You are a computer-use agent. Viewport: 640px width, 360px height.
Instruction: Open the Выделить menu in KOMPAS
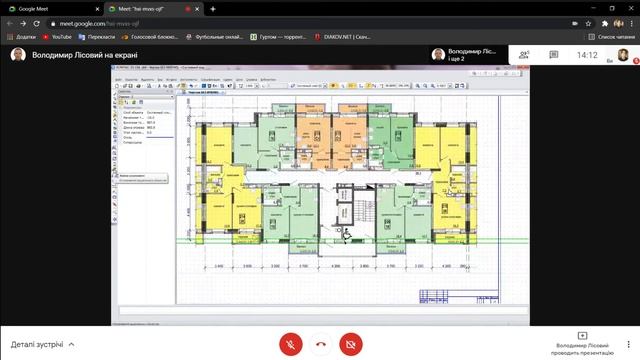point(147,80)
